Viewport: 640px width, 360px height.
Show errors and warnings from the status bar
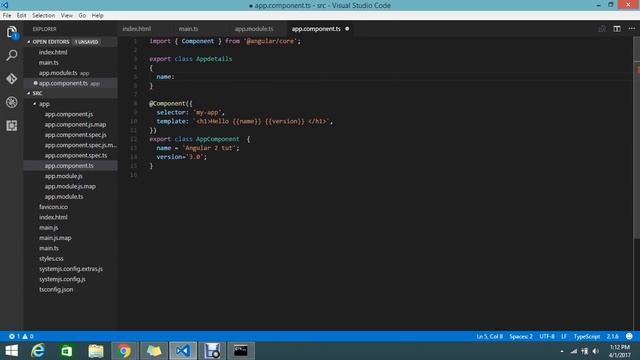tap(21, 336)
